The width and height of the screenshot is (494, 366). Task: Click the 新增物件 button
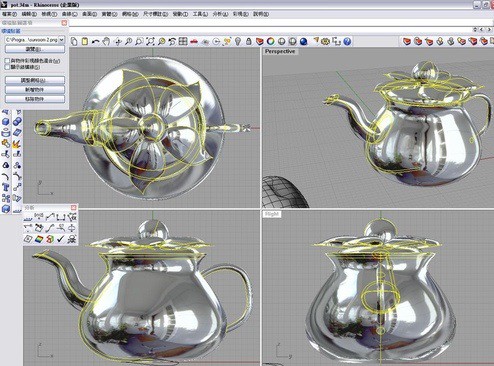(x=35, y=90)
